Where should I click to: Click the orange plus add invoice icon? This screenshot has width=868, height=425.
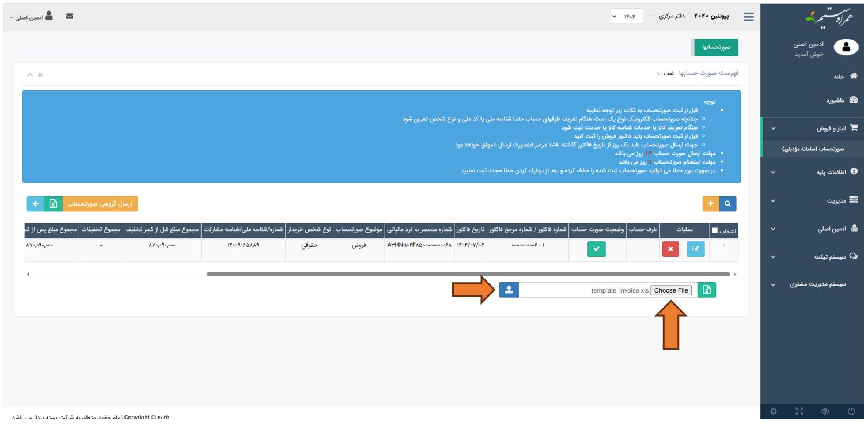[711, 204]
